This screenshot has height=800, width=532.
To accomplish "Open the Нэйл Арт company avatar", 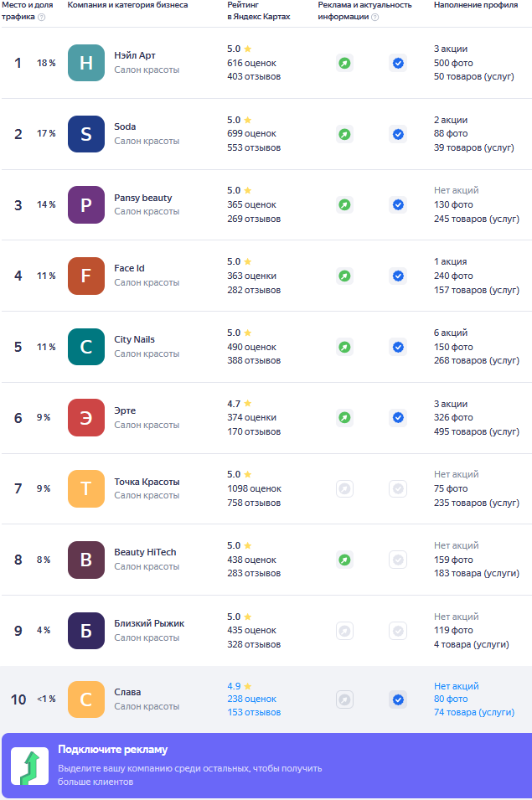I will pyautogui.click(x=86, y=63).
